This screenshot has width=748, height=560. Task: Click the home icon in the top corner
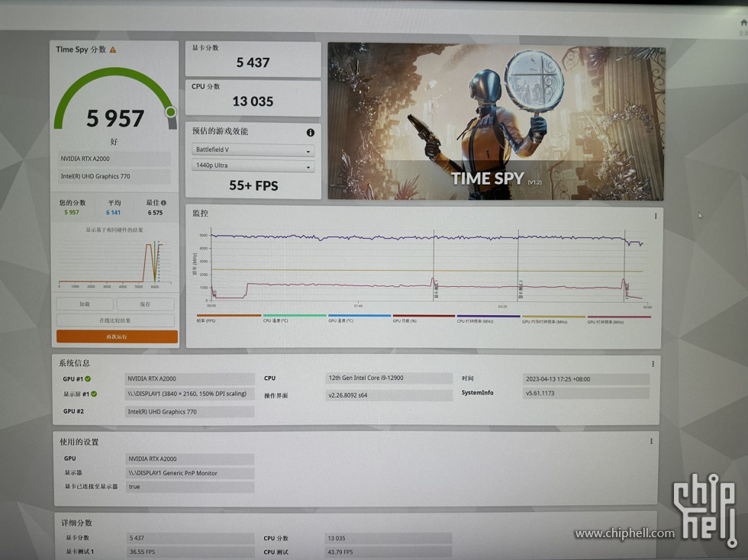click(x=743, y=22)
